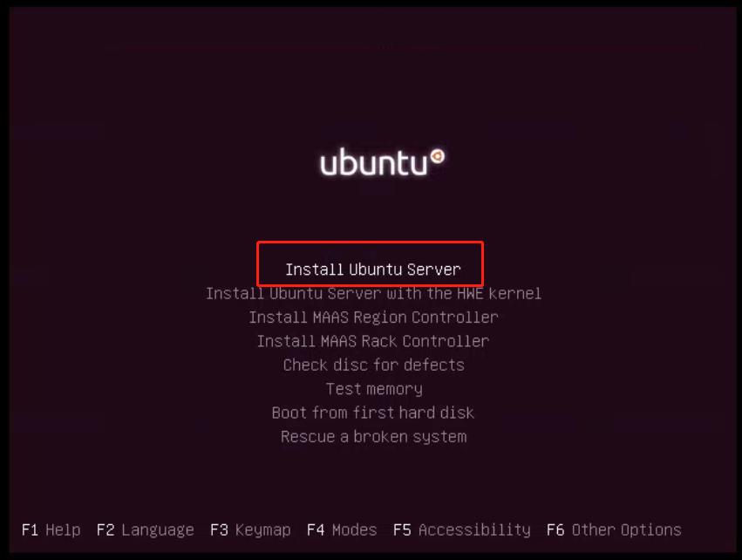This screenshot has width=742, height=560.
Task: Click the orange Ubuntu circle emblem
Action: 437,156
